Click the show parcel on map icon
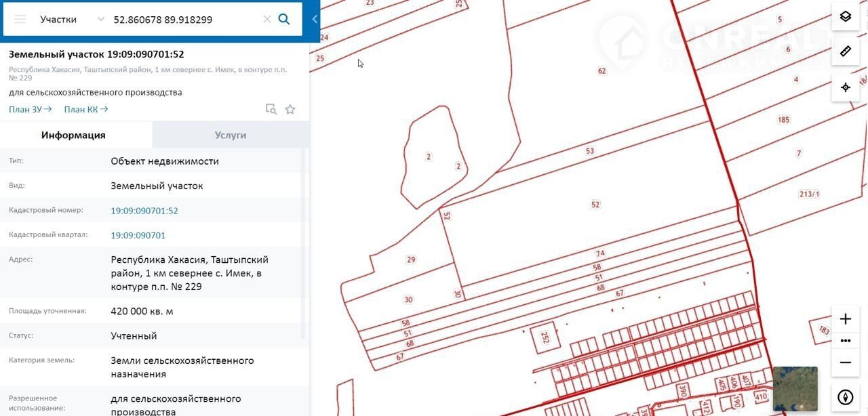This screenshot has width=868, height=416. click(x=271, y=109)
